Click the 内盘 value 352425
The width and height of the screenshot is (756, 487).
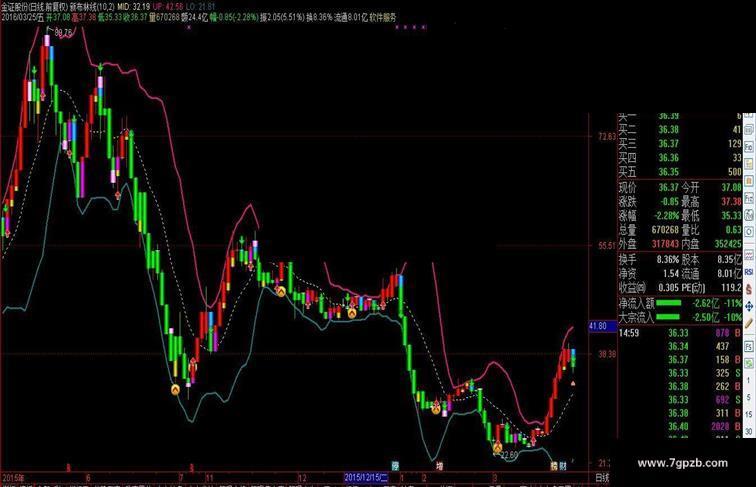click(728, 244)
